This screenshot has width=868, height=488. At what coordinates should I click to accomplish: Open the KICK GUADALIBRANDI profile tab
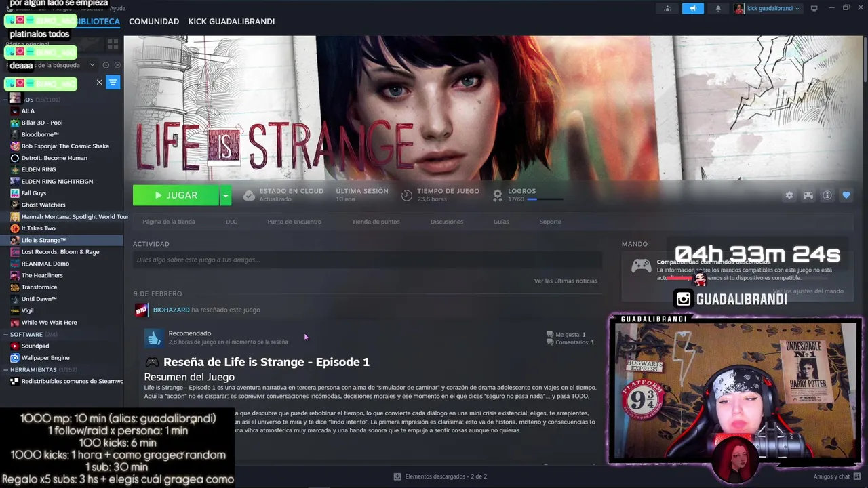231,22
